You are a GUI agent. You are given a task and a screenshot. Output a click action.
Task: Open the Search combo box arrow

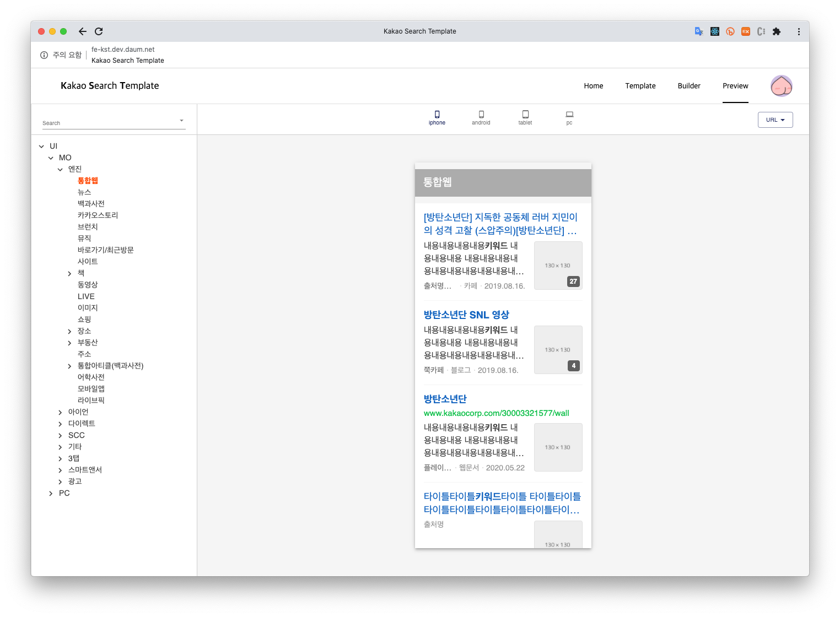point(181,121)
